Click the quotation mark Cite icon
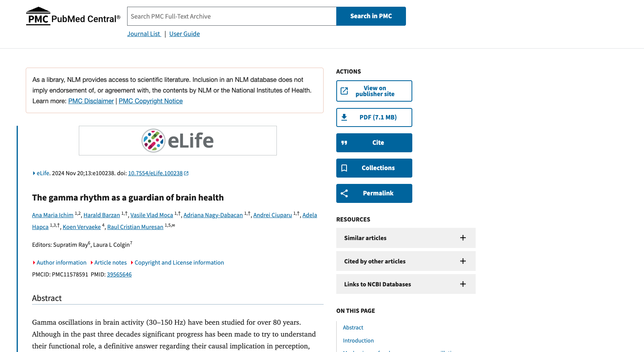 pyautogui.click(x=345, y=143)
